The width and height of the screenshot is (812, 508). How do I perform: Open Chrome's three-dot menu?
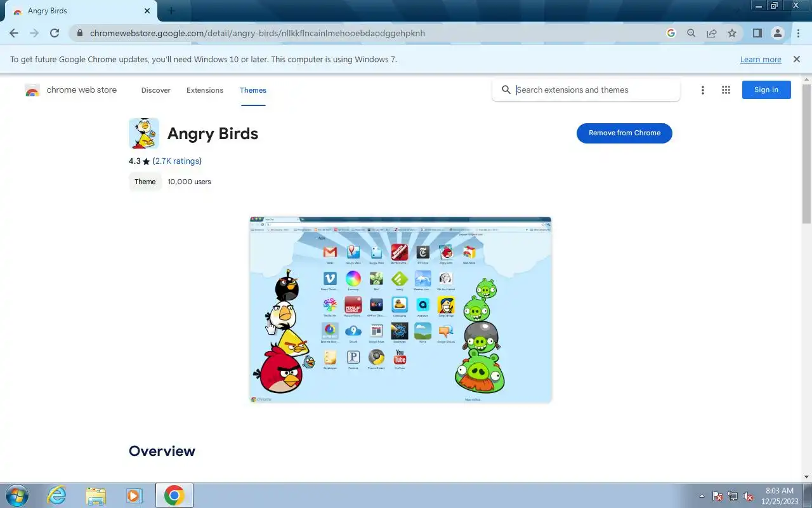(x=798, y=33)
